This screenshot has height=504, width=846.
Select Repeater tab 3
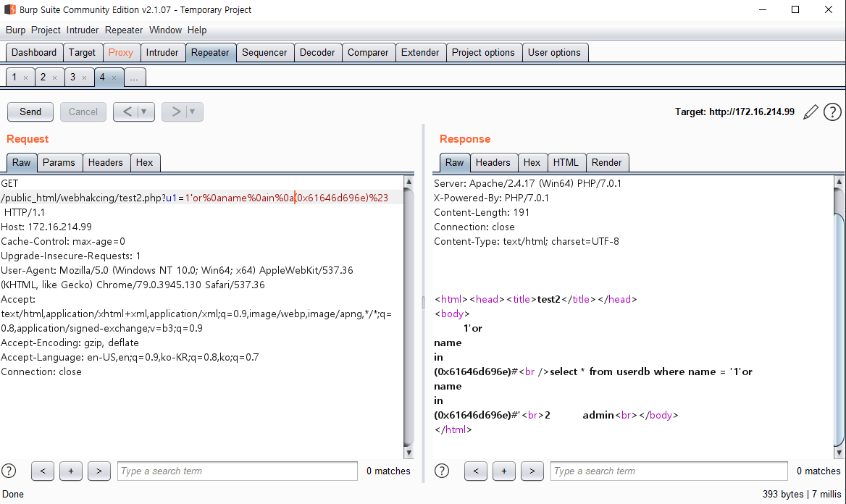73,77
